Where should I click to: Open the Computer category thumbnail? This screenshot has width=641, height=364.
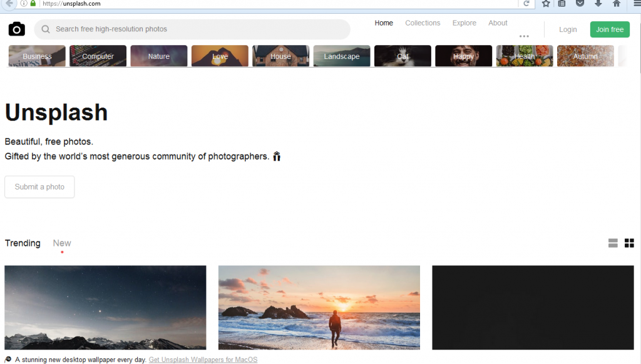98,56
